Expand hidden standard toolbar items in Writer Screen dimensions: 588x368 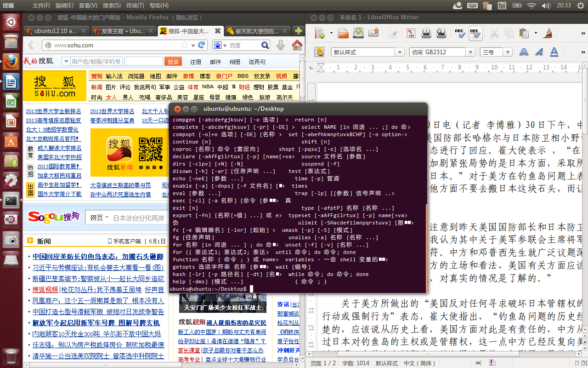[x=584, y=33]
